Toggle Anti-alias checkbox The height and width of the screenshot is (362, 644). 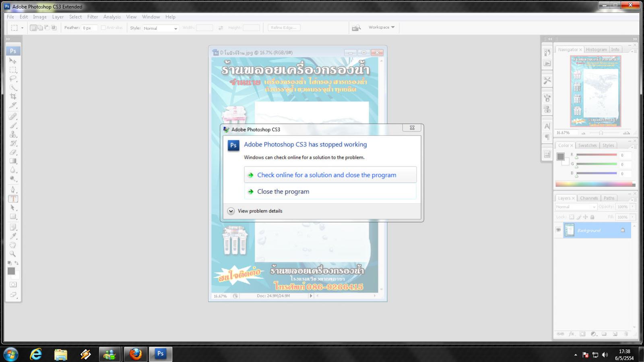click(103, 28)
